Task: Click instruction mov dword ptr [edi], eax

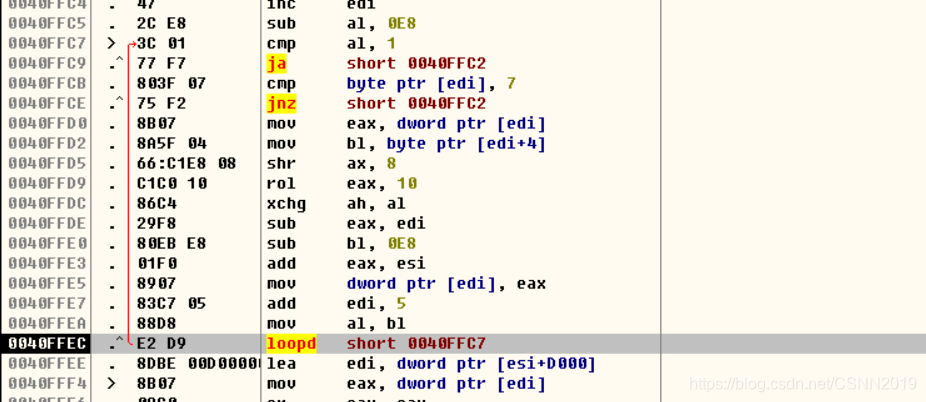Action: (x=406, y=285)
